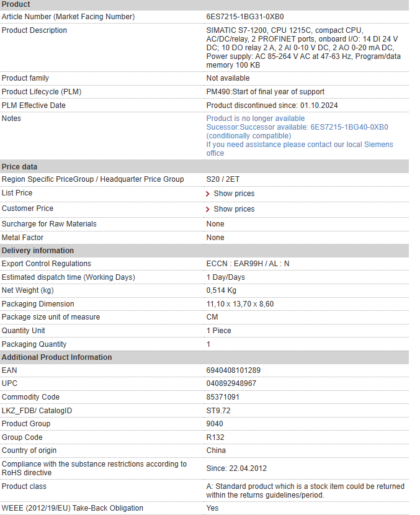Click the red arrow beside Customer Price

[208, 209]
